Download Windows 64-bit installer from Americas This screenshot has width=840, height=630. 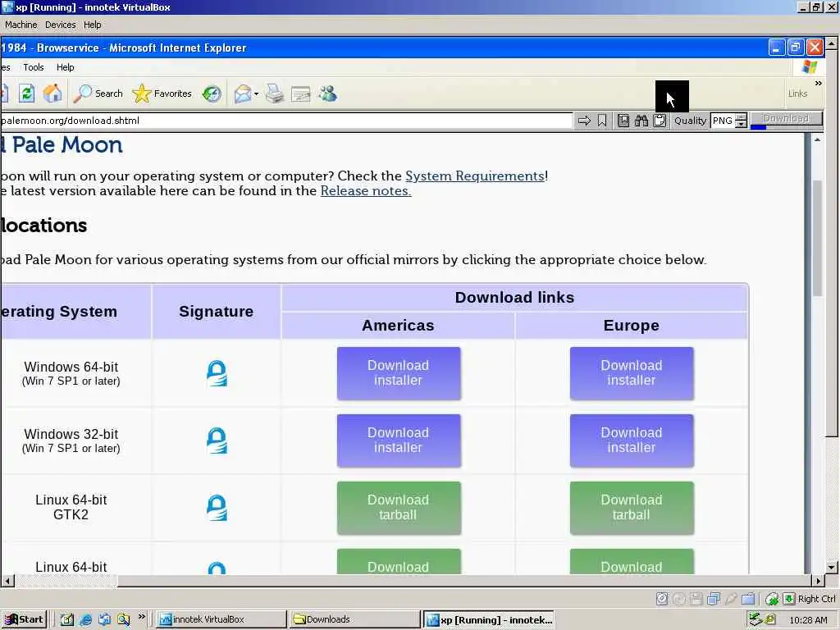click(x=399, y=373)
